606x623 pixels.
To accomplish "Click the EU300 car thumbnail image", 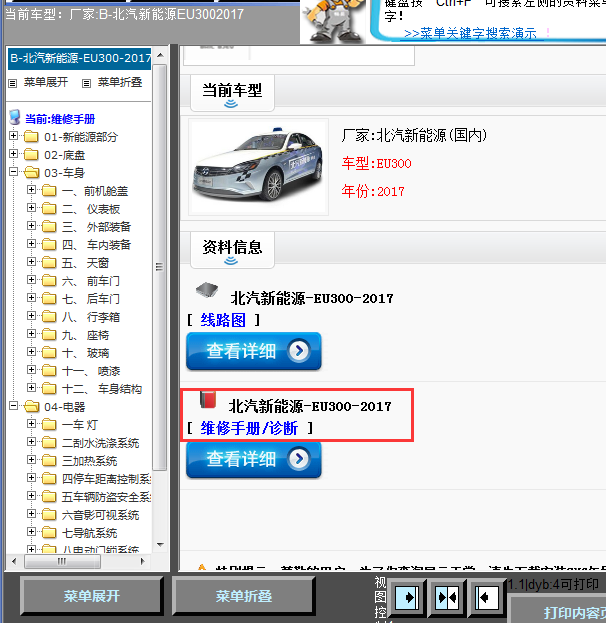I will (x=258, y=167).
